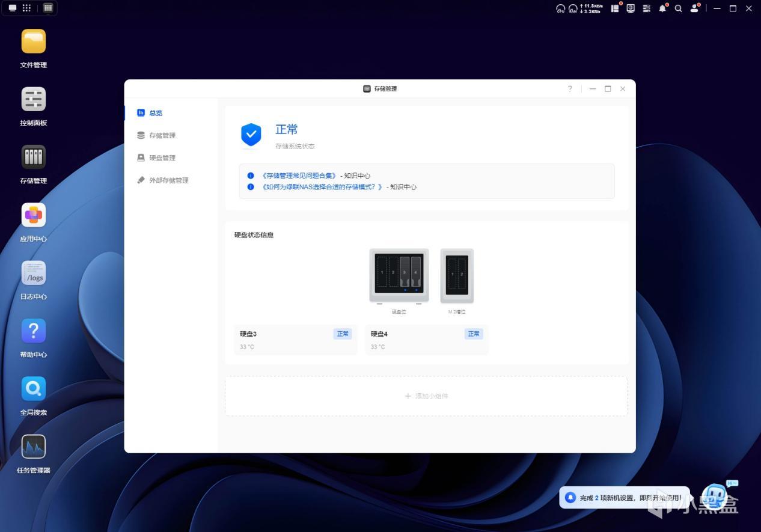
Task: Open the 任务管理器 desktop icon
Action: [x=34, y=447]
